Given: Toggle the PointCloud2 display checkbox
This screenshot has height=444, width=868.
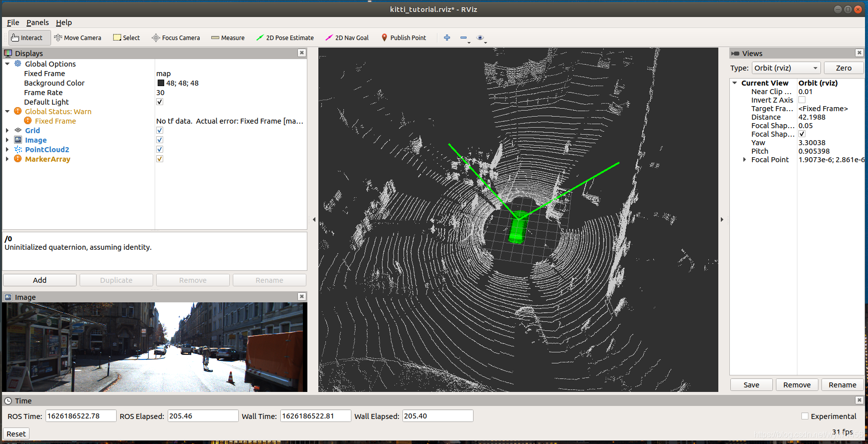Looking at the screenshot, I should tap(160, 149).
